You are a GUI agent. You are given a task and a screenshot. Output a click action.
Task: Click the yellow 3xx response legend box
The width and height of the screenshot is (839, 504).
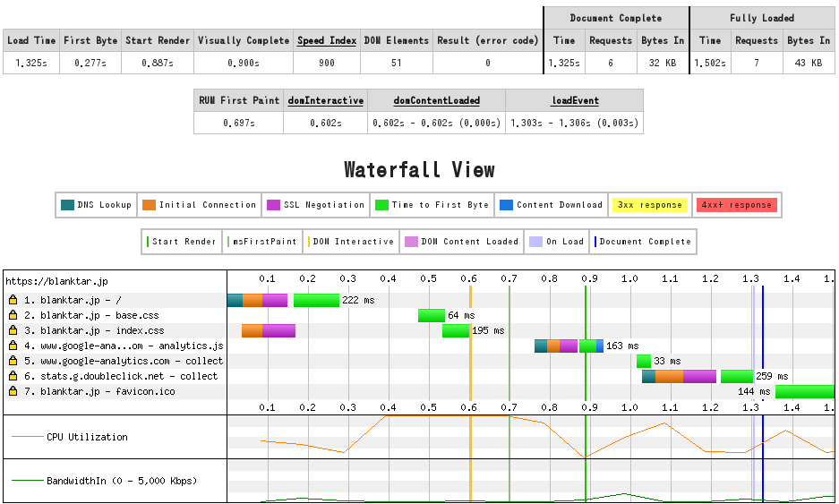pos(648,205)
